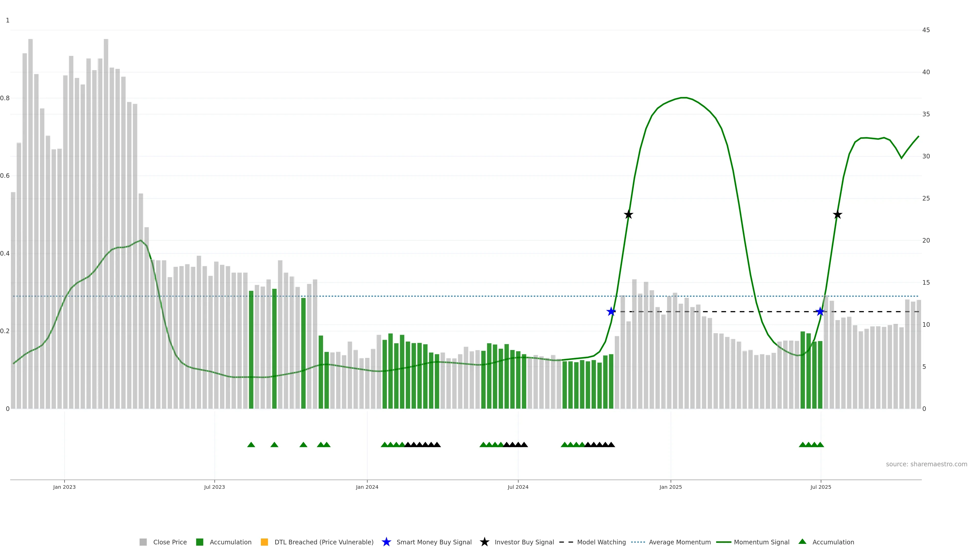This screenshot has width=980, height=551.
Task: Click the dotted Average Momentum legend line
Action: pyautogui.click(x=638, y=542)
